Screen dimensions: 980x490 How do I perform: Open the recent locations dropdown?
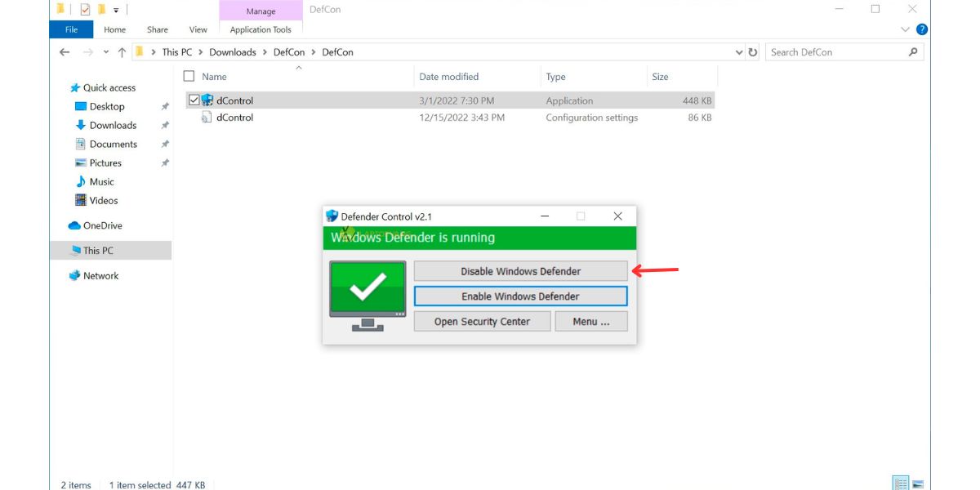coord(105,52)
